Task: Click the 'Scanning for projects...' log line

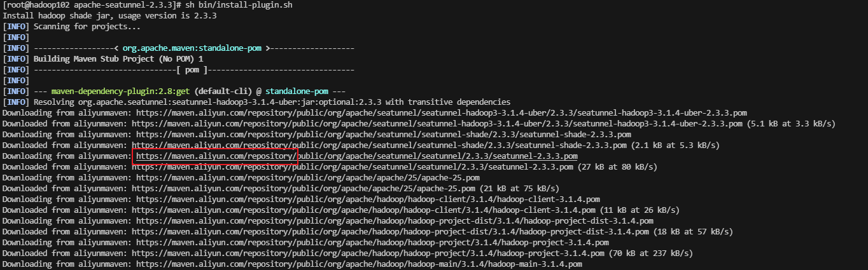Action: 87,26
